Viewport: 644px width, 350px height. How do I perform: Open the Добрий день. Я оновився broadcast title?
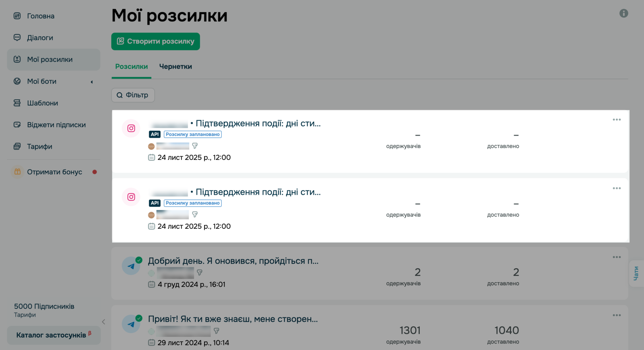pyautogui.click(x=233, y=261)
